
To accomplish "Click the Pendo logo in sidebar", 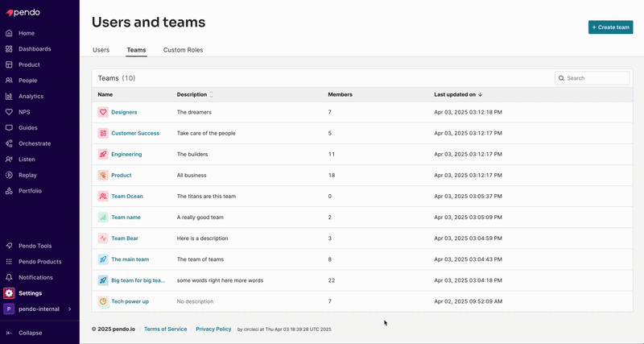I will [23, 13].
